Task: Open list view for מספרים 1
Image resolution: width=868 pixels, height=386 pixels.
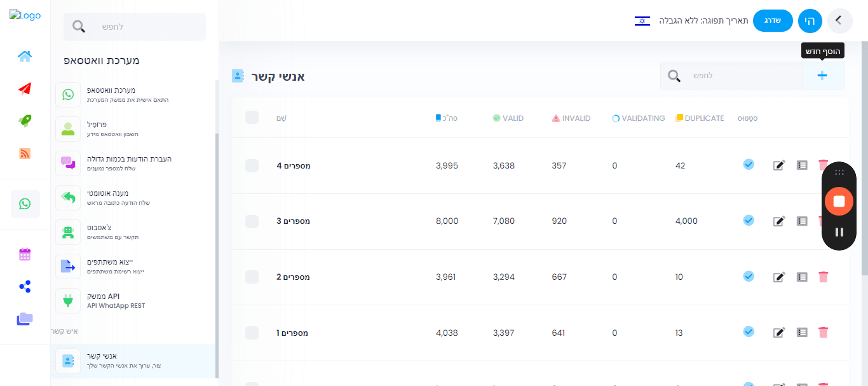Action: click(802, 332)
